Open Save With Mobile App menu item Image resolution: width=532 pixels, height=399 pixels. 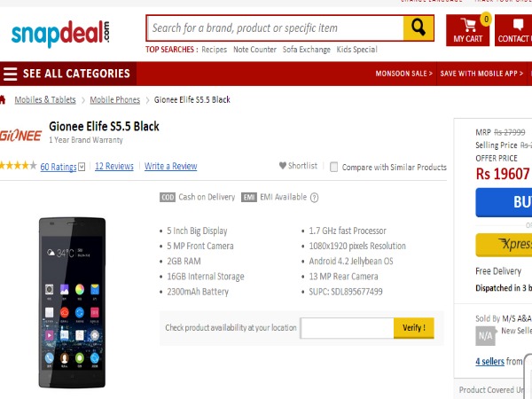pyautogui.click(x=481, y=74)
